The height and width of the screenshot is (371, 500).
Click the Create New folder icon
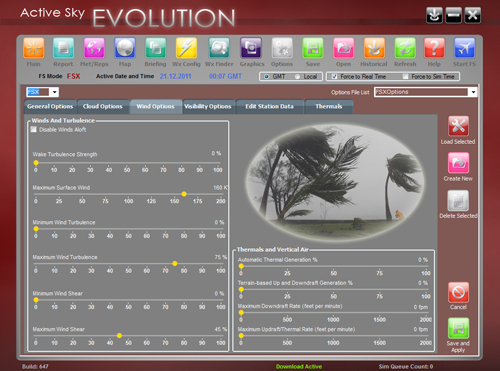click(x=458, y=163)
